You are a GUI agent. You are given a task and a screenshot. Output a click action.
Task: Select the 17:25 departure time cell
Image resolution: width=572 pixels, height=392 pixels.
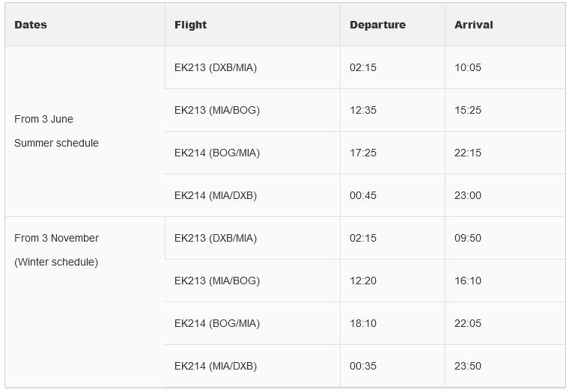363,153
